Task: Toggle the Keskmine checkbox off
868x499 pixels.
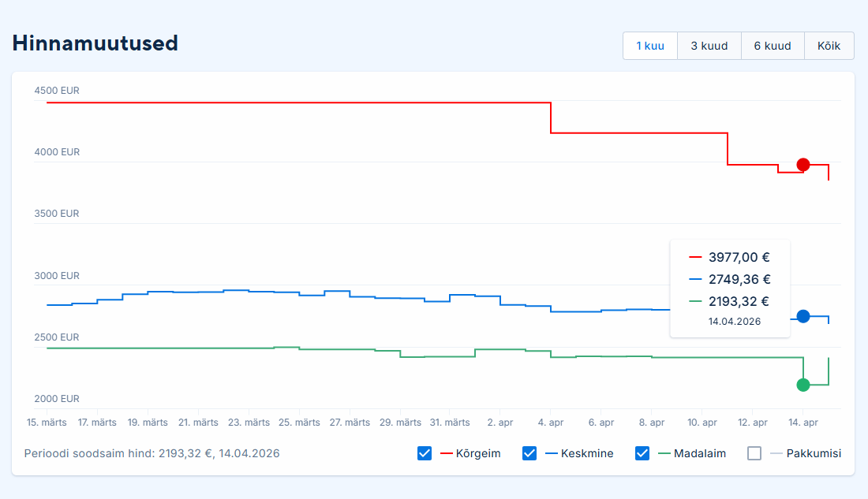Action: (529, 453)
